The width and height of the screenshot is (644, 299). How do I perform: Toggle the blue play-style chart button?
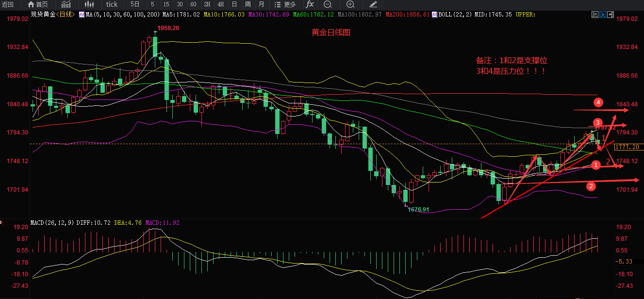[x=602, y=15]
